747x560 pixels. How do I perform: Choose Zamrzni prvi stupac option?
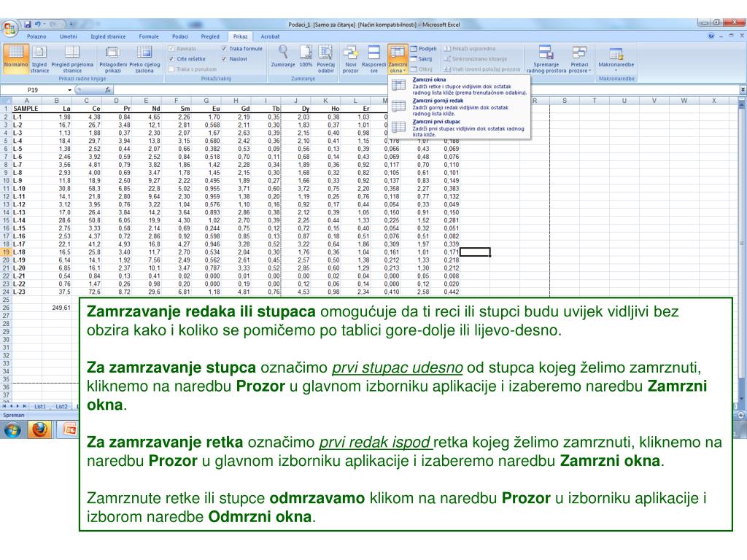(460, 128)
